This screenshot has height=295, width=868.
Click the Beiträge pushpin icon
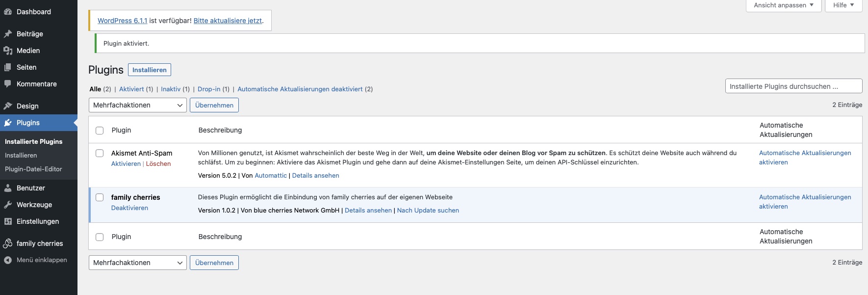[x=8, y=34]
